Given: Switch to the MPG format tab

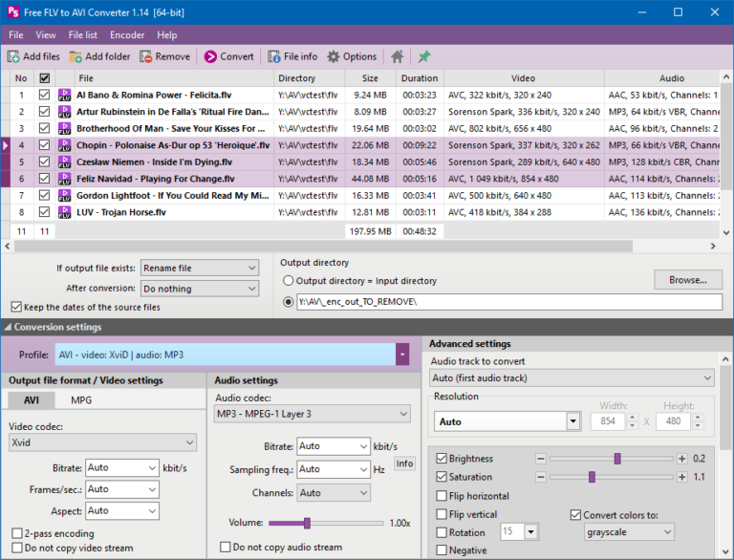Looking at the screenshot, I should pyautogui.click(x=82, y=399).
